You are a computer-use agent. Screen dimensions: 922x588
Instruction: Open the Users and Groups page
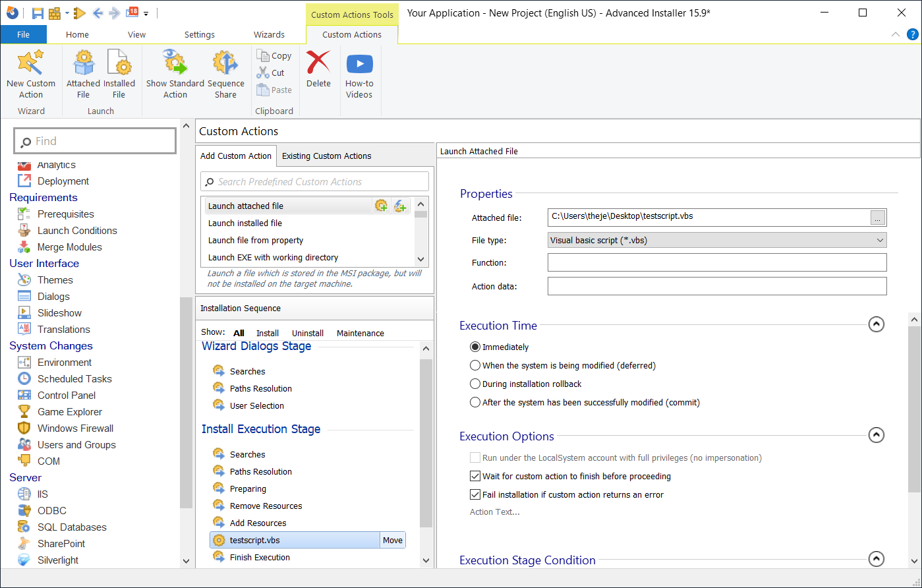coord(76,445)
